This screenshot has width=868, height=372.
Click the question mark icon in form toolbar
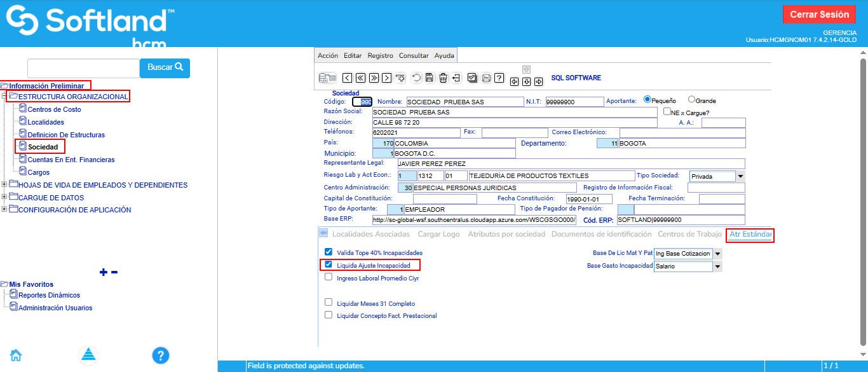point(499,78)
